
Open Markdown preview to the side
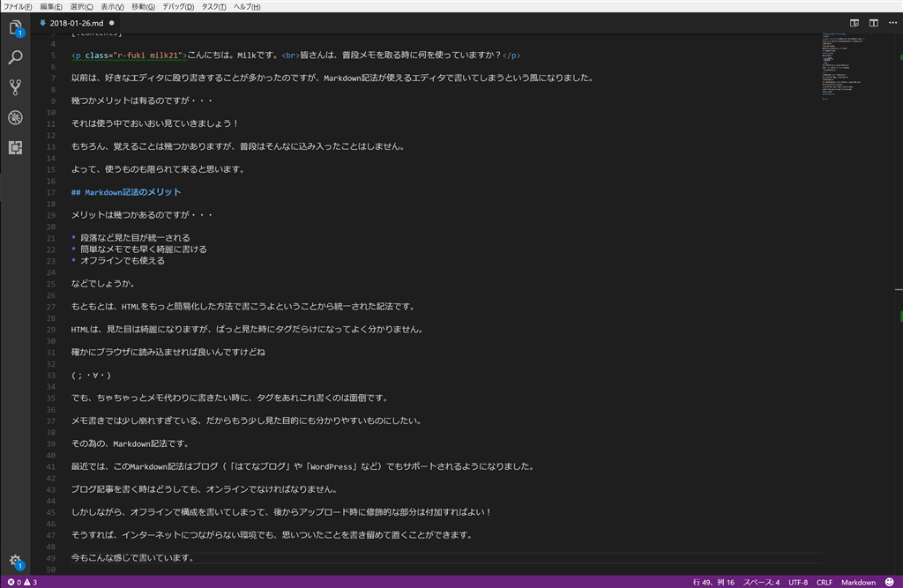tap(853, 24)
